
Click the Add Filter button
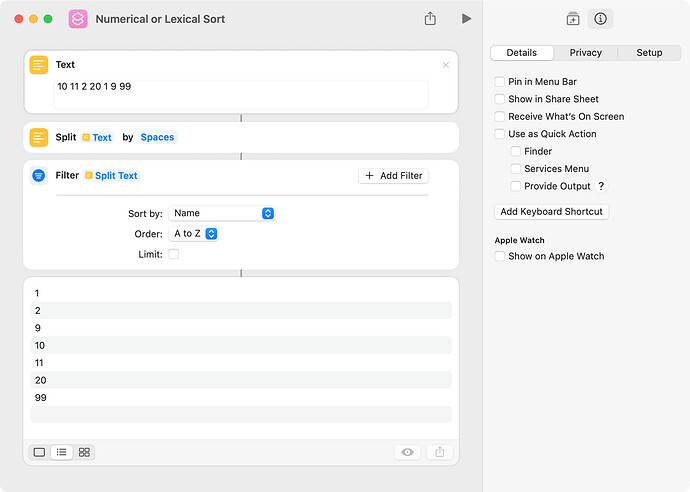[393, 176]
